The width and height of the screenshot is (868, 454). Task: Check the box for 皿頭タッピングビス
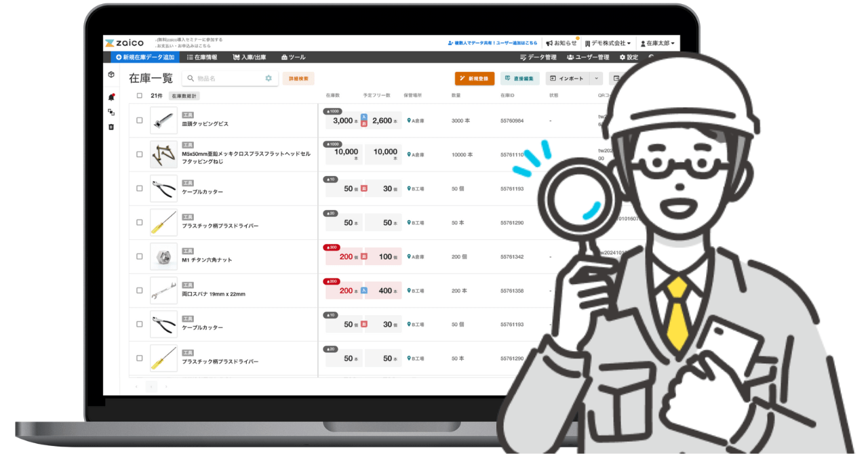(x=140, y=121)
